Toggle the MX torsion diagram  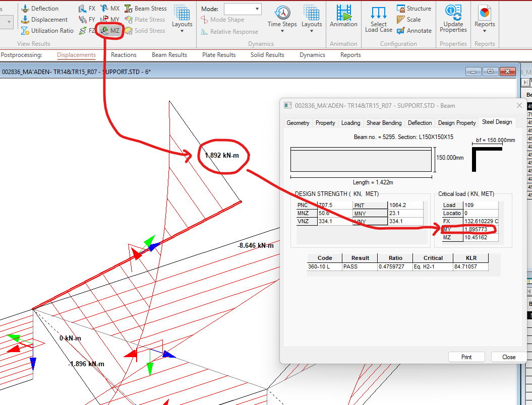110,9
